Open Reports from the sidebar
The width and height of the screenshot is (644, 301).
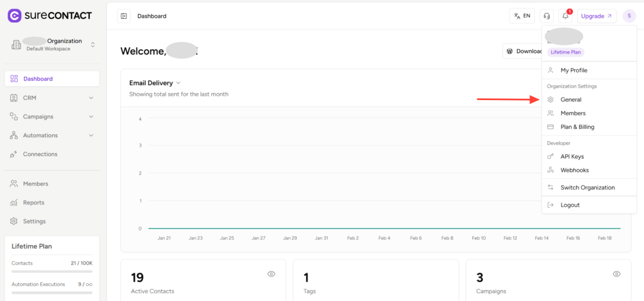click(33, 203)
